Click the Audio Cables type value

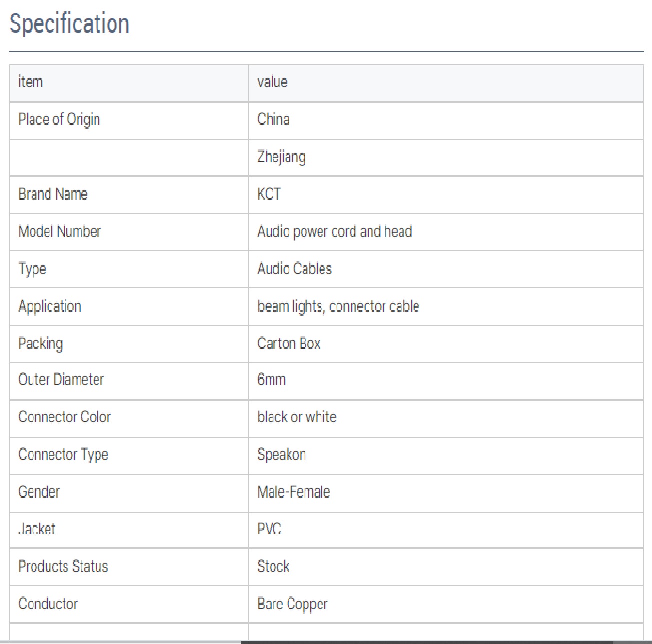pyautogui.click(x=294, y=269)
